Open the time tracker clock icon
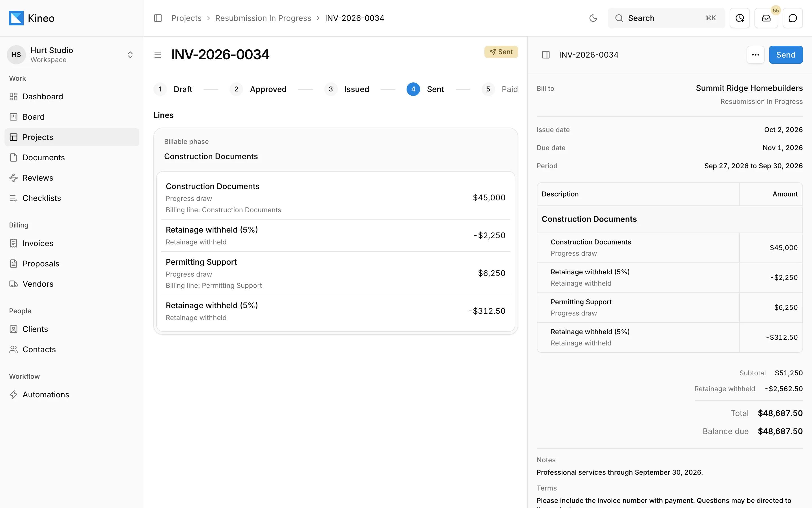812x508 pixels. tap(740, 18)
